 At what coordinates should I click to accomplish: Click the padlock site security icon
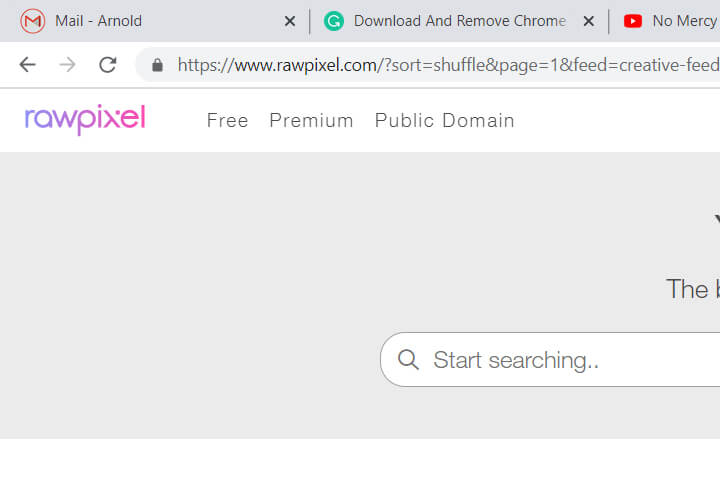[x=158, y=65]
